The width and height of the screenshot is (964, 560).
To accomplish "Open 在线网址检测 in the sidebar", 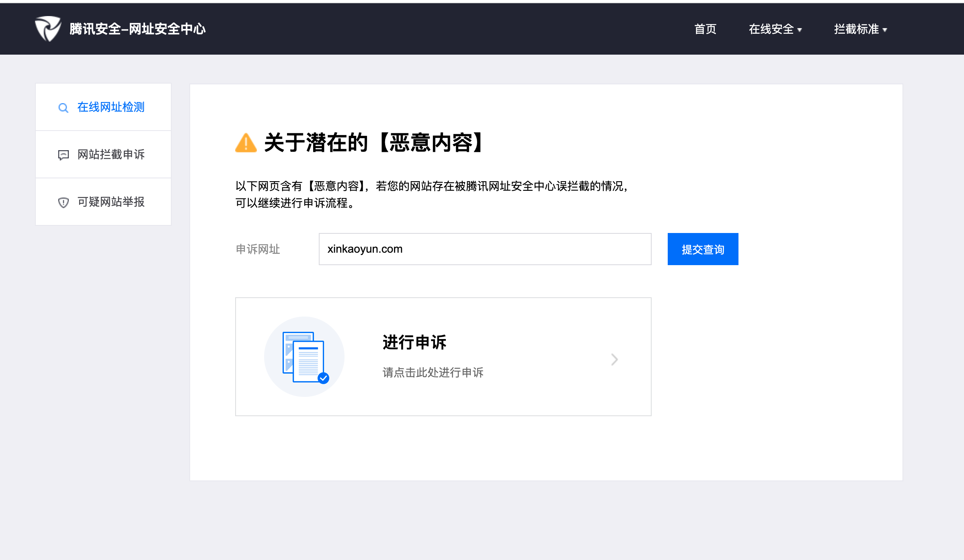I will point(111,107).
